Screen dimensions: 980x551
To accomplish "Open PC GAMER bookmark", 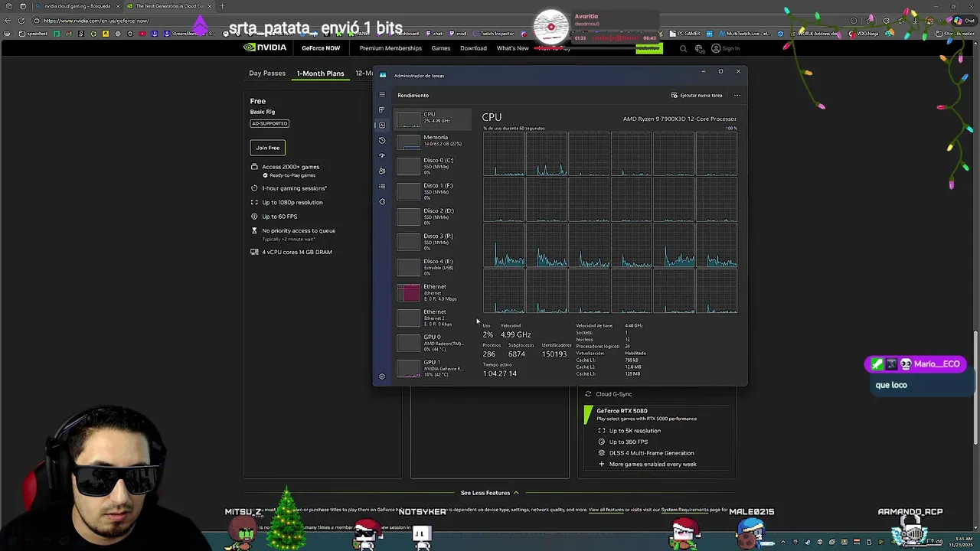I will (685, 34).
